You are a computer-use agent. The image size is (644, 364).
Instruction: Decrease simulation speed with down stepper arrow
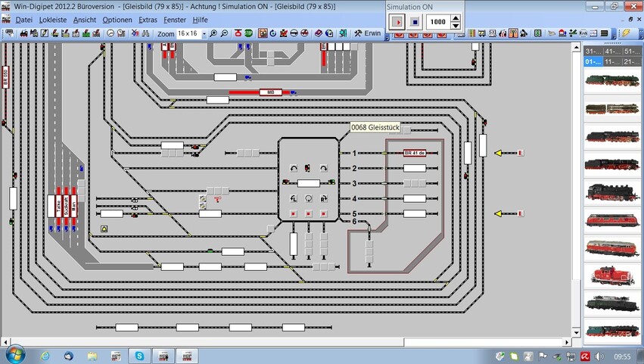pyautogui.click(x=455, y=26)
